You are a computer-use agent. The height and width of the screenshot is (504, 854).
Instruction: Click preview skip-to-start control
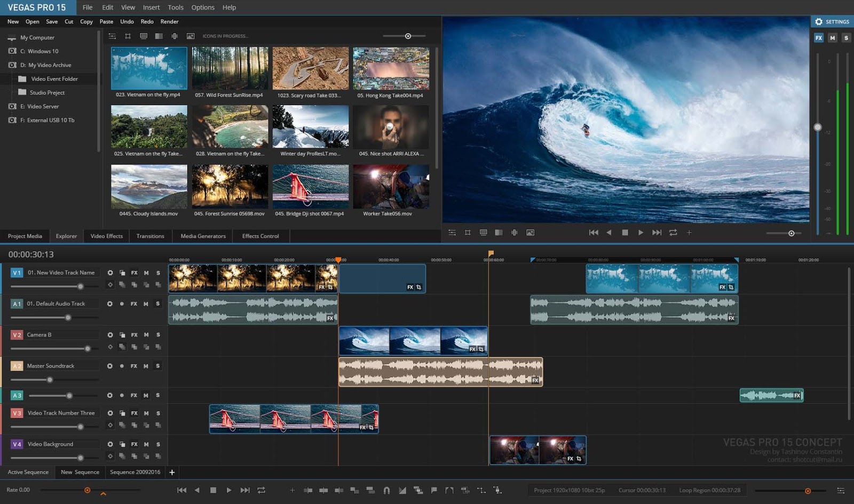[594, 233]
